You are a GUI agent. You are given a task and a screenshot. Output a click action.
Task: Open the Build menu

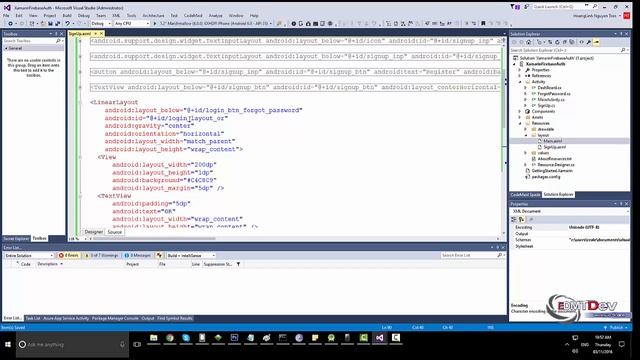point(67,16)
